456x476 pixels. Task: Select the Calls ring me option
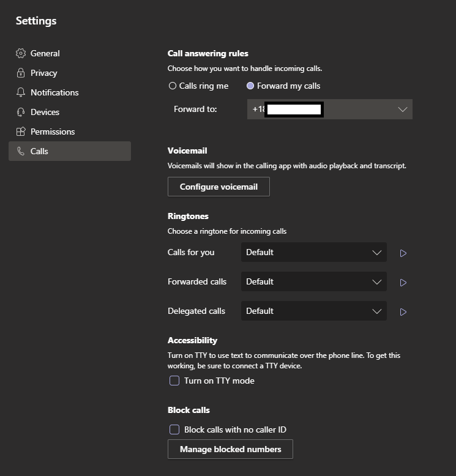(173, 86)
